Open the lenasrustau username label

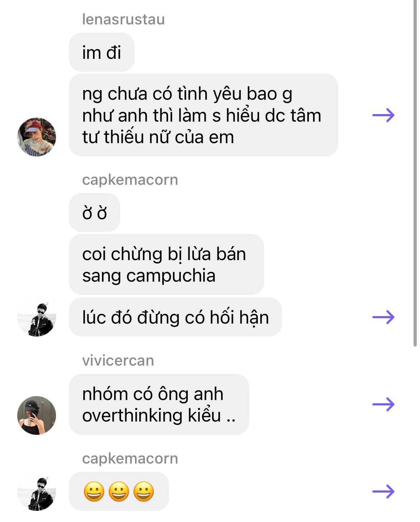(x=123, y=19)
